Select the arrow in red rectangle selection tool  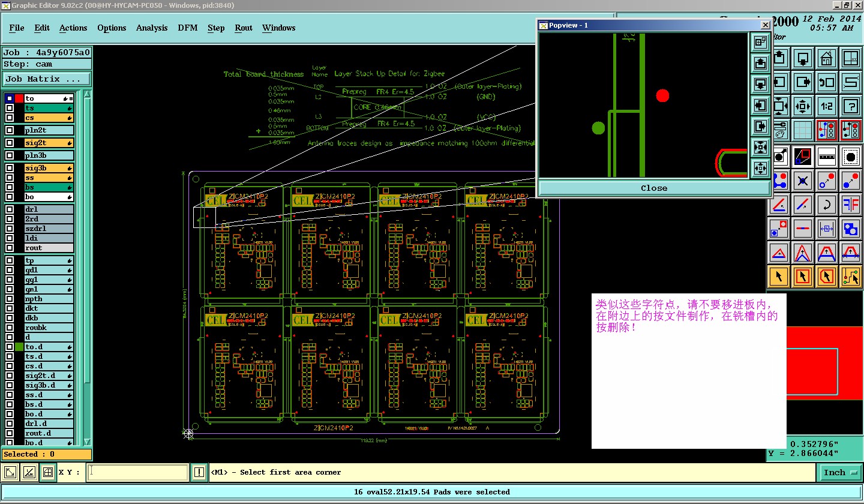click(803, 276)
